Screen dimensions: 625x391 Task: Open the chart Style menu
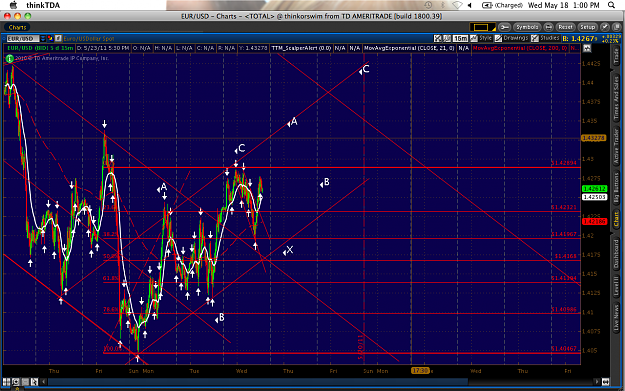(481, 38)
